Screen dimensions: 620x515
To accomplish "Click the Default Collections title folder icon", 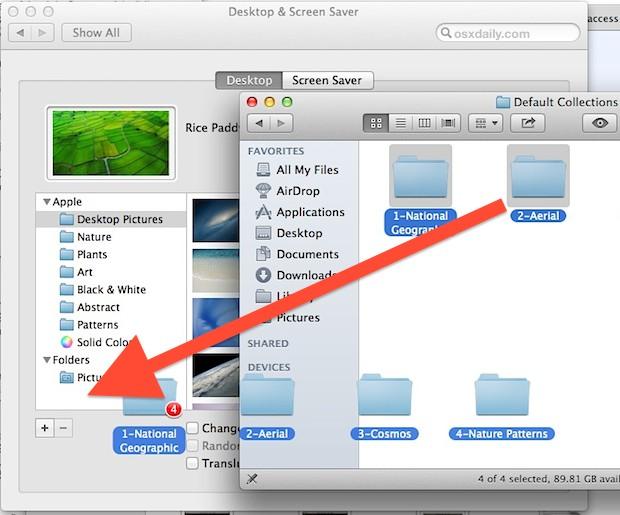I will point(503,102).
